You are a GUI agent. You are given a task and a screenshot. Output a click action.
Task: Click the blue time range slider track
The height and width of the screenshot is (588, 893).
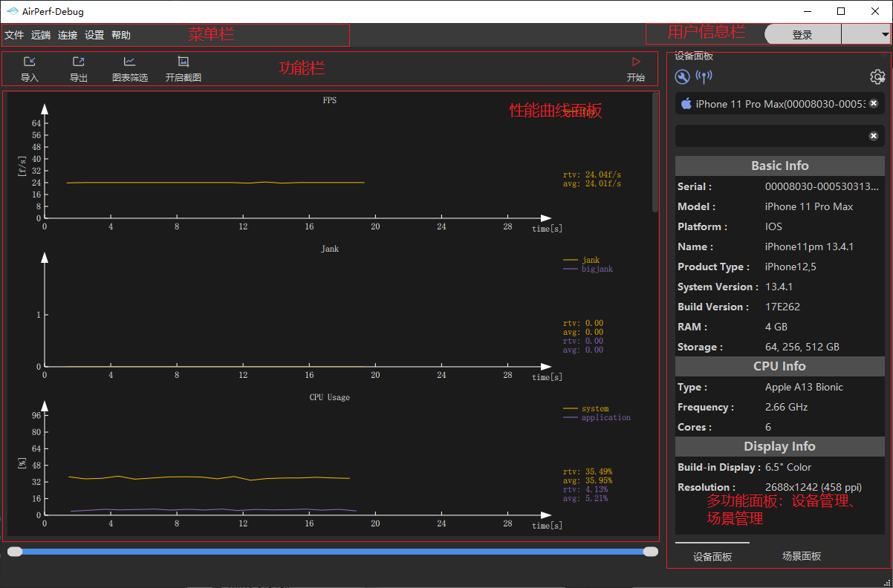click(333, 552)
